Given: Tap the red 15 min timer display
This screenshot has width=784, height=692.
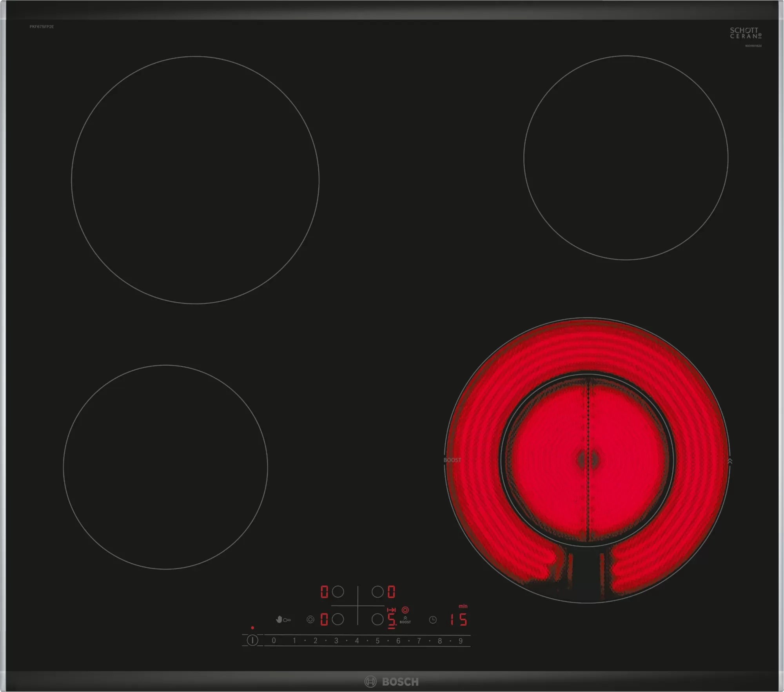Looking at the screenshot, I should point(458,619).
